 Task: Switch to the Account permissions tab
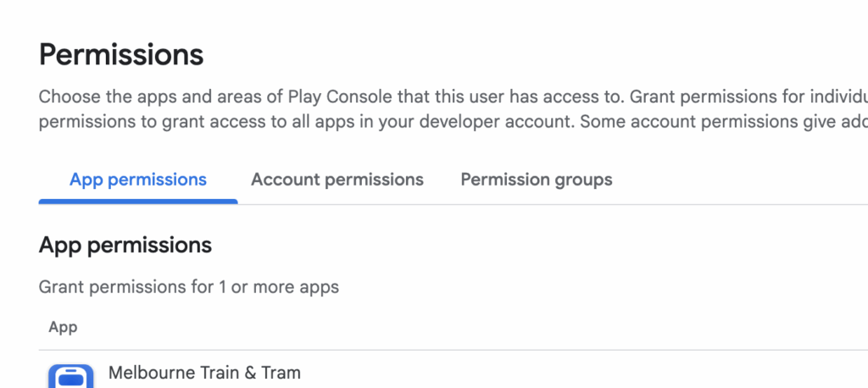tap(337, 180)
